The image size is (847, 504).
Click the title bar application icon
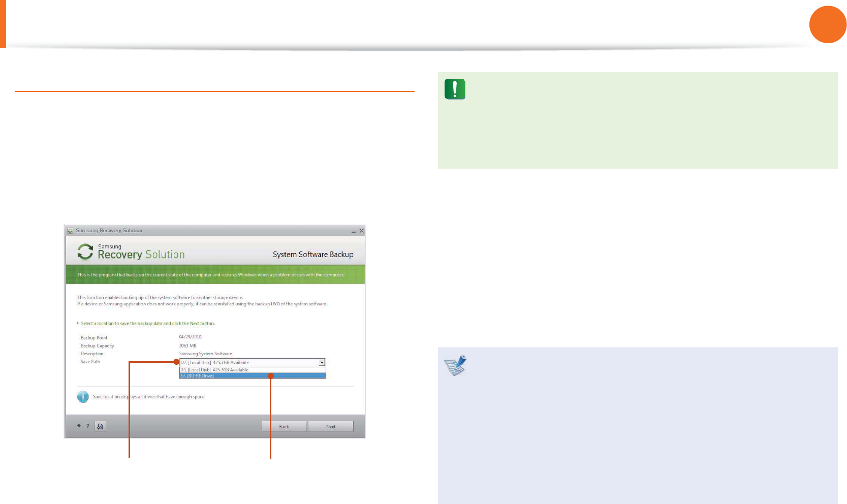point(70,231)
